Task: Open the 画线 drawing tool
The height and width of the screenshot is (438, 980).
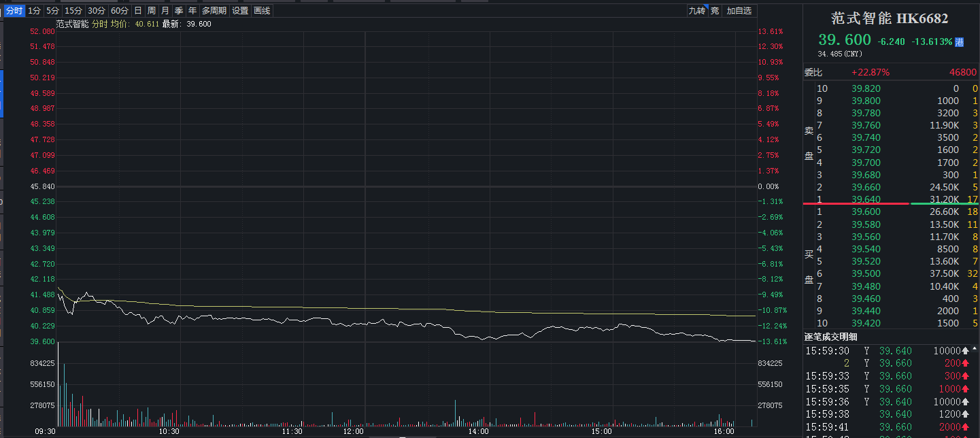Action: (x=261, y=10)
